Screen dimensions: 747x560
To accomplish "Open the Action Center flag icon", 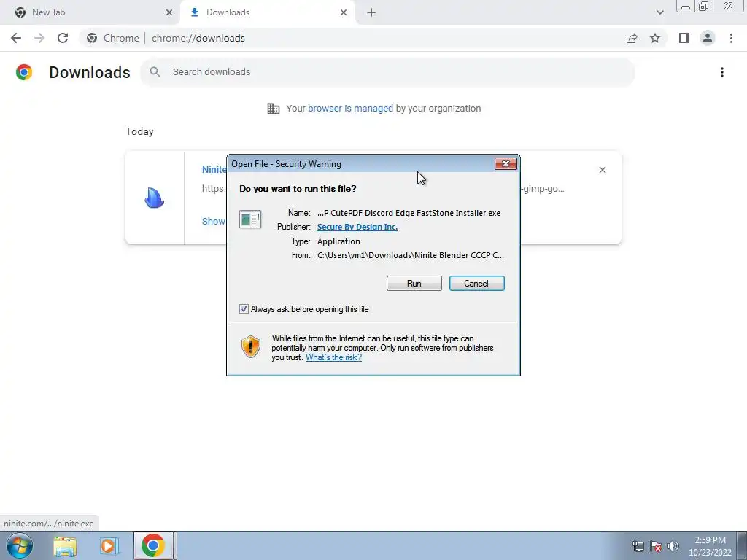I will (656, 546).
